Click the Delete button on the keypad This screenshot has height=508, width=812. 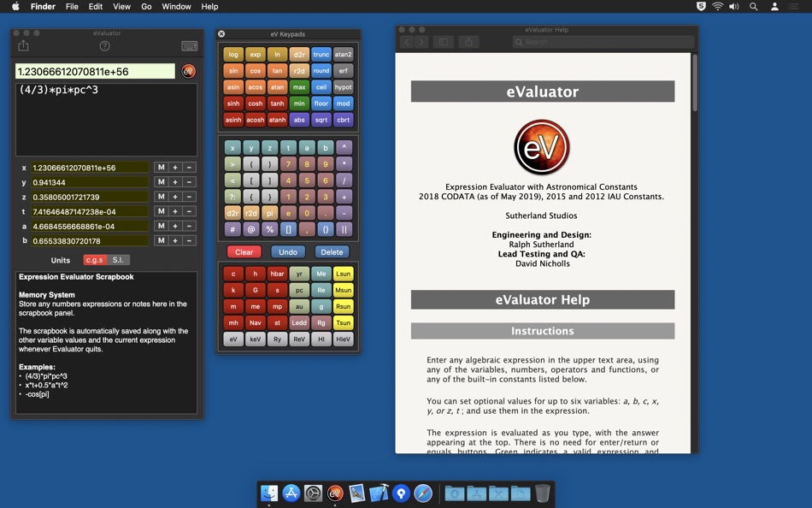332,252
